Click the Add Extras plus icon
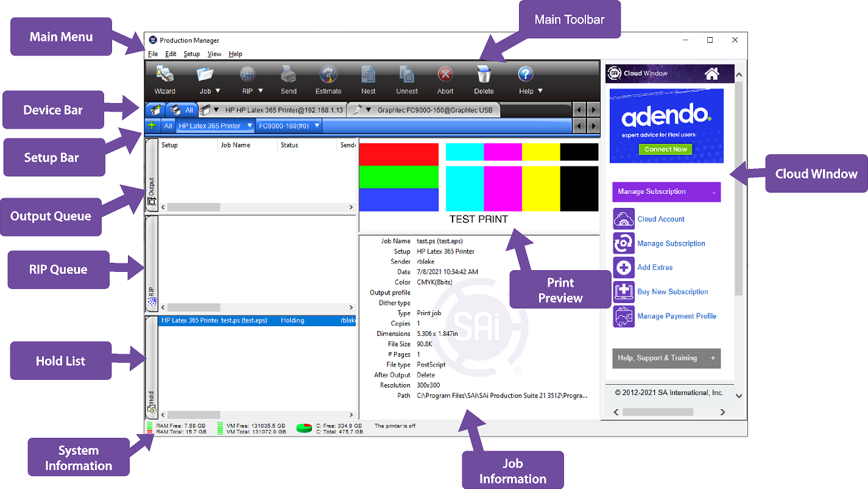This screenshot has width=868, height=489. [x=624, y=268]
